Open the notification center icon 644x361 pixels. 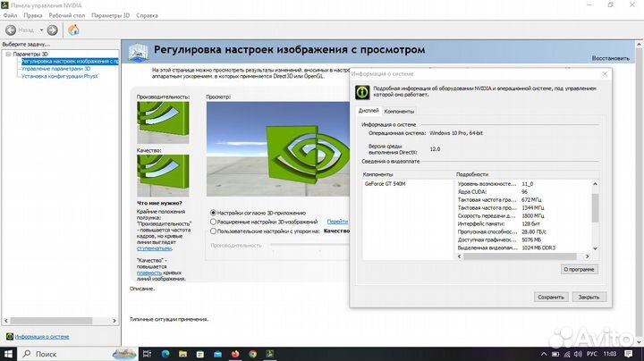[x=629, y=354]
